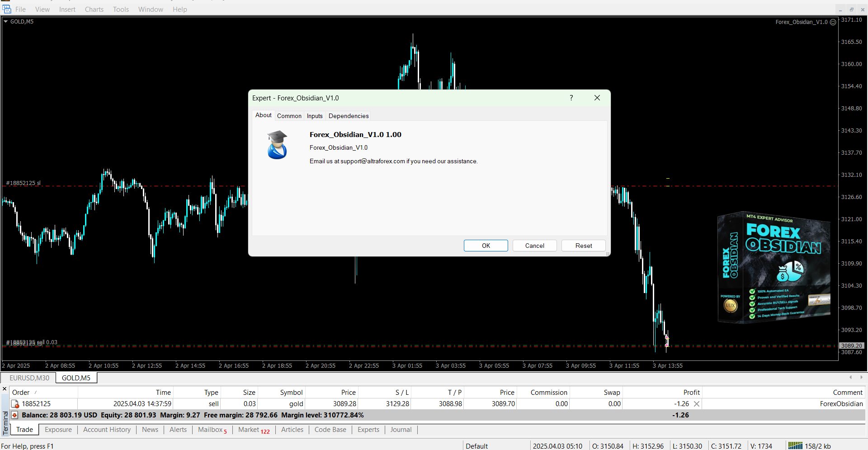Switch to the EURUSD,M30 chart tab
Viewport: 868px width, 450px height.
29,378
